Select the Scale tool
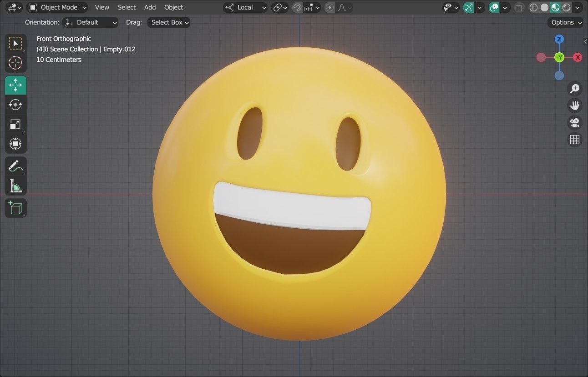The width and height of the screenshot is (588, 377). tap(15, 124)
